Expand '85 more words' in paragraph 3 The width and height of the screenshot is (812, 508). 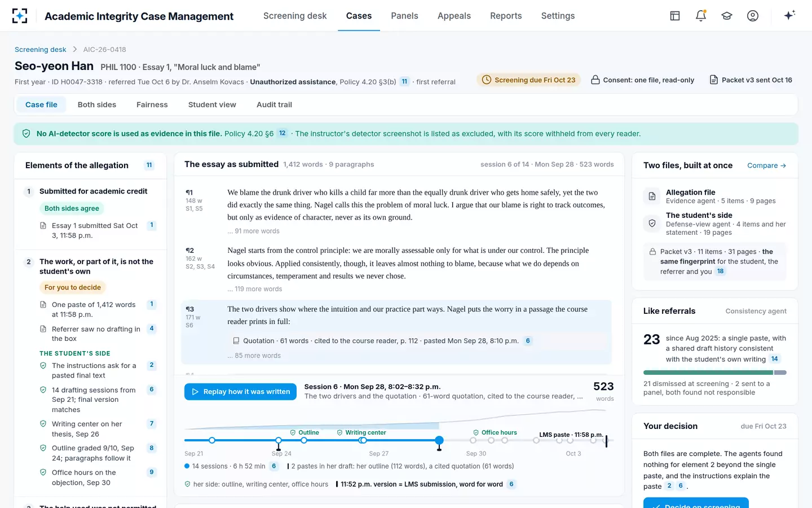coord(254,356)
